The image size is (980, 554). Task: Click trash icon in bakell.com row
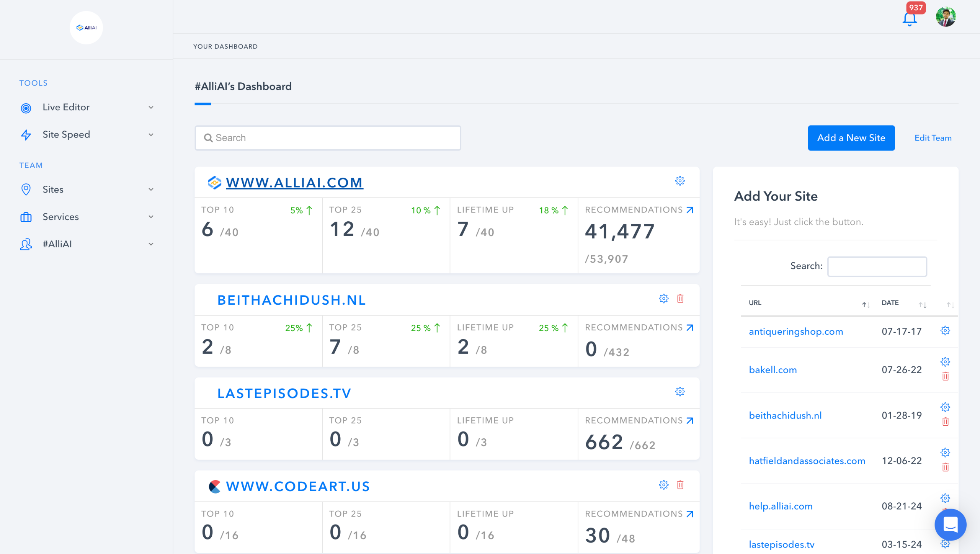pyautogui.click(x=945, y=376)
